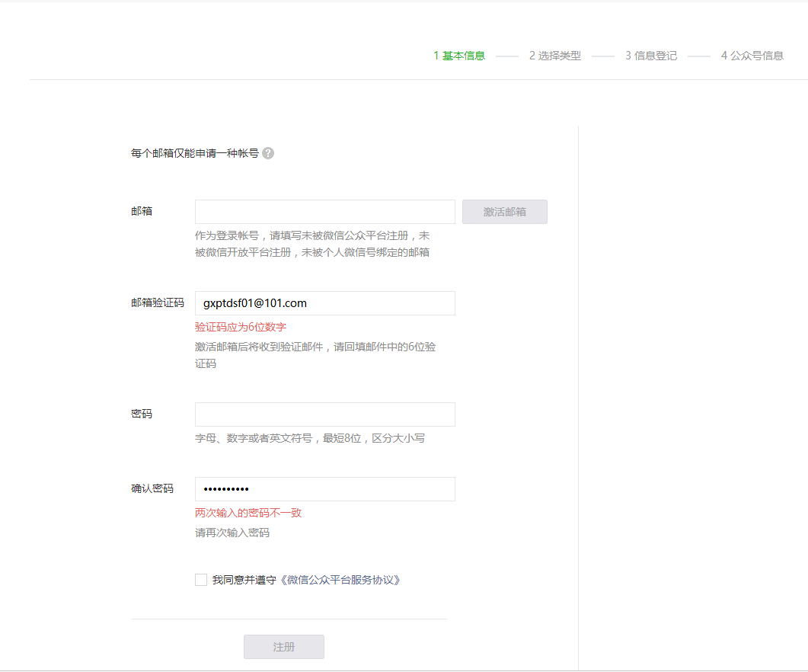Click the hint 字母、数字或者英文符号，最短8位
The width and height of the screenshot is (808, 672).
(x=310, y=438)
